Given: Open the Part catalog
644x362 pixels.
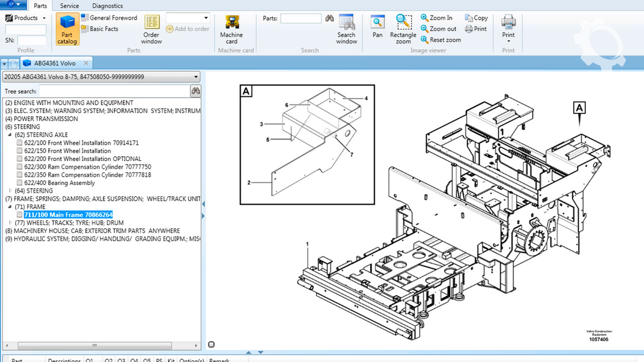Looking at the screenshot, I should point(66,29).
